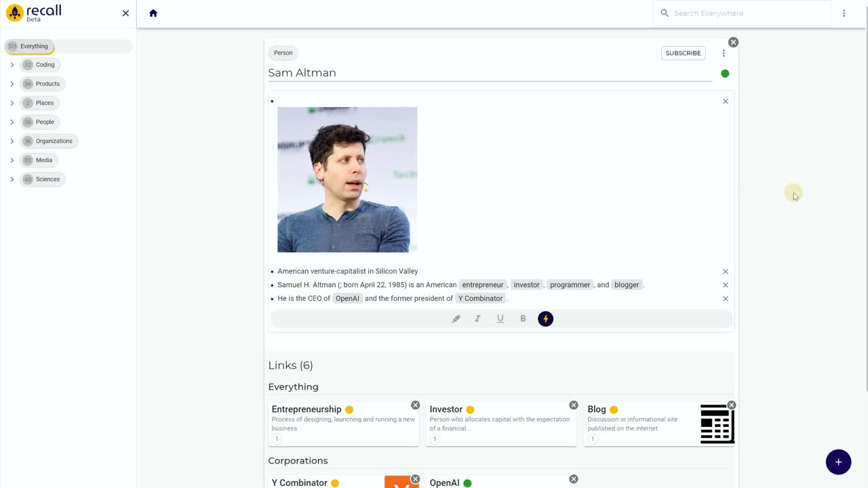Expand the Media category
The image size is (868, 488).
12,160
